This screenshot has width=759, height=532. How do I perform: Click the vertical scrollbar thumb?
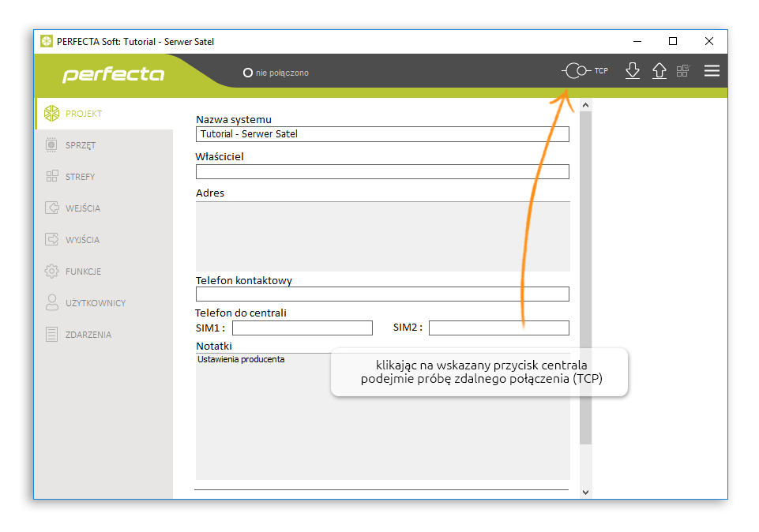pyautogui.click(x=586, y=278)
